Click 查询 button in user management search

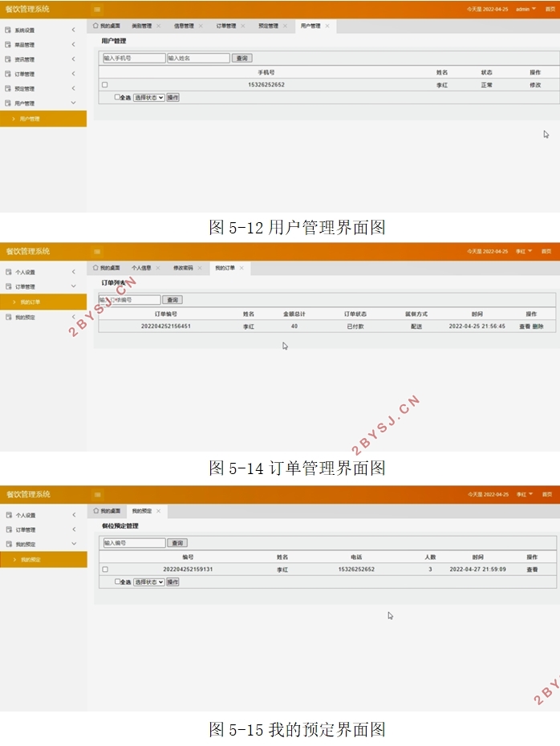pyautogui.click(x=242, y=58)
